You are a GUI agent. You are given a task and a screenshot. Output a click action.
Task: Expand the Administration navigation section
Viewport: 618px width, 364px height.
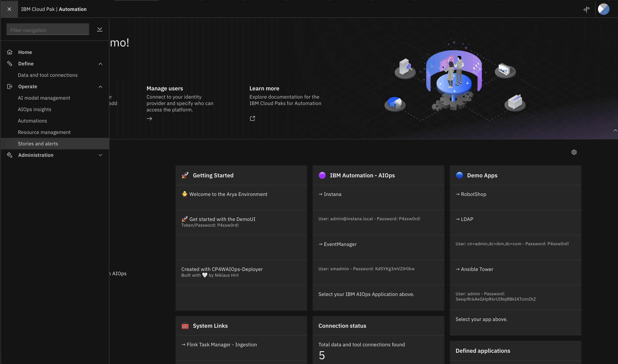100,155
